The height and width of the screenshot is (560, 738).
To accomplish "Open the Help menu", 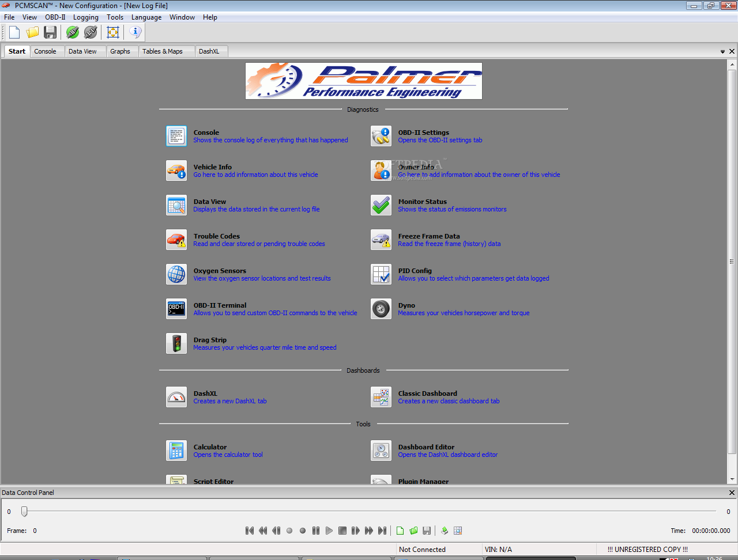I will pos(210,17).
